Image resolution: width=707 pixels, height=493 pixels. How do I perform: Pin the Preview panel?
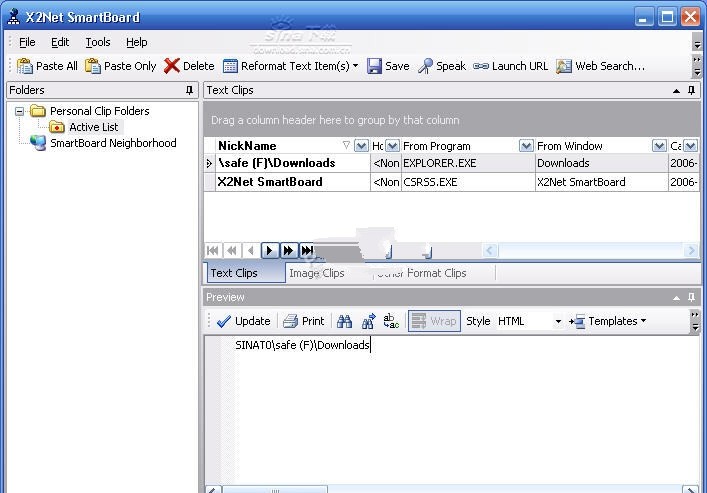(x=691, y=297)
